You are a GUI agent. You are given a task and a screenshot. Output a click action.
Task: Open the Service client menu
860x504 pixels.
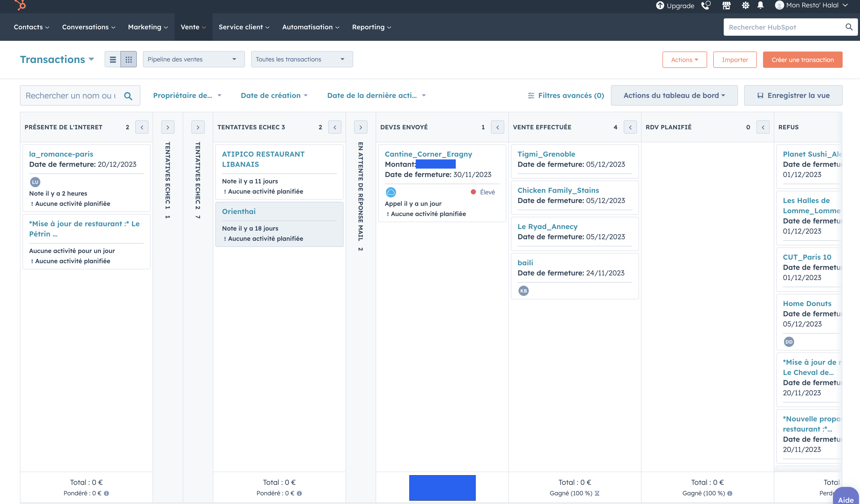[x=244, y=27]
